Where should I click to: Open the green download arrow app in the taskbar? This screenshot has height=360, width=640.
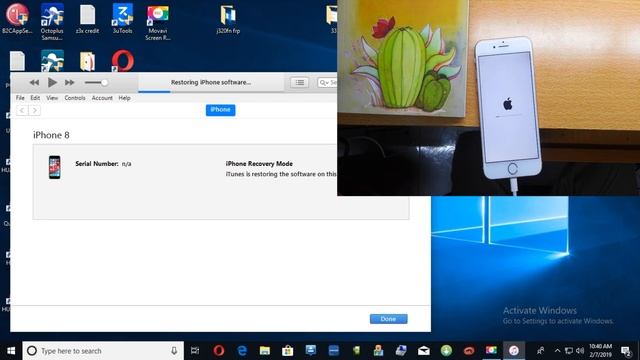point(446,351)
